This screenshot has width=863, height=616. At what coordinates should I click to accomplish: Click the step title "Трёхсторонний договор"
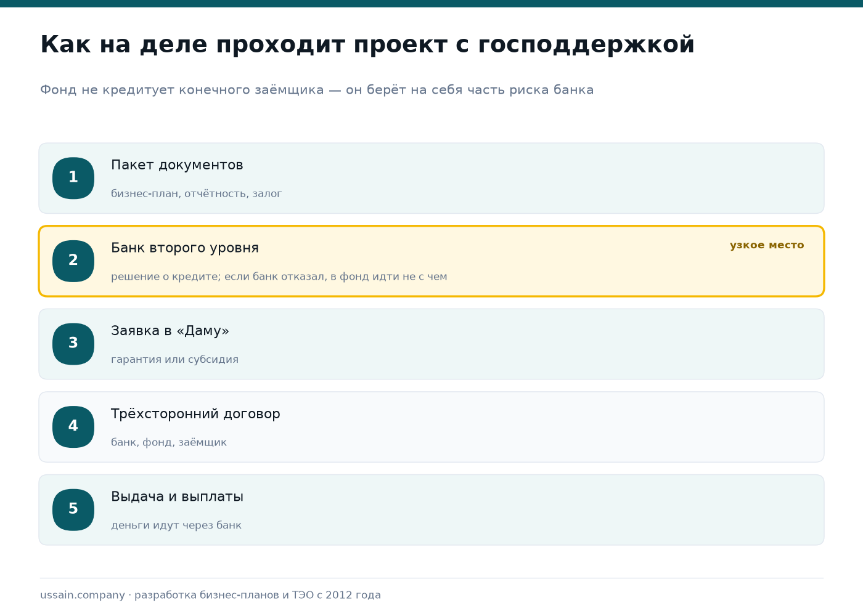click(195, 414)
